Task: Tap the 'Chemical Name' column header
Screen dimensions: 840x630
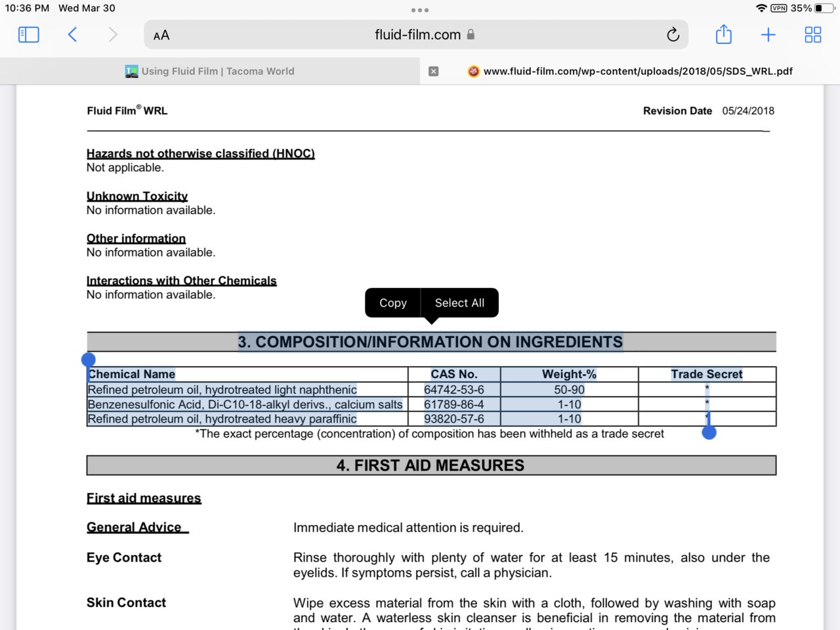Action: click(x=132, y=374)
